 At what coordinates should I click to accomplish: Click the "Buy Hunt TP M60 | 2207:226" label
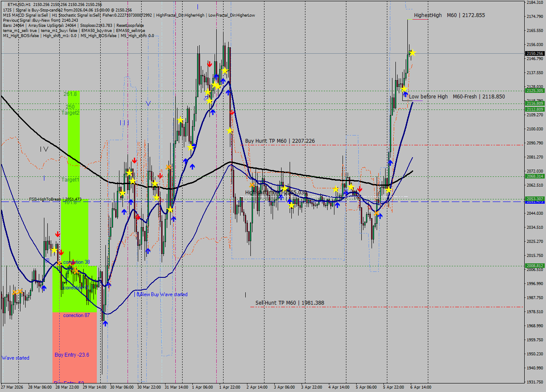(x=279, y=141)
